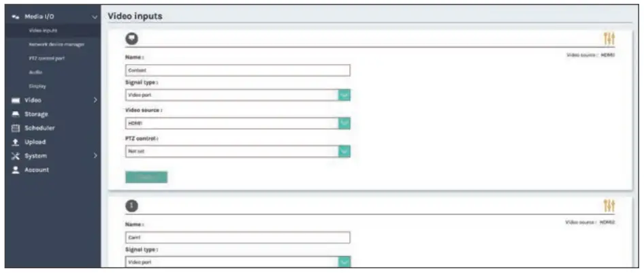
Task: Open settings sliders icon for Content input
Action: pyautogui.click(x=609, y=41)
